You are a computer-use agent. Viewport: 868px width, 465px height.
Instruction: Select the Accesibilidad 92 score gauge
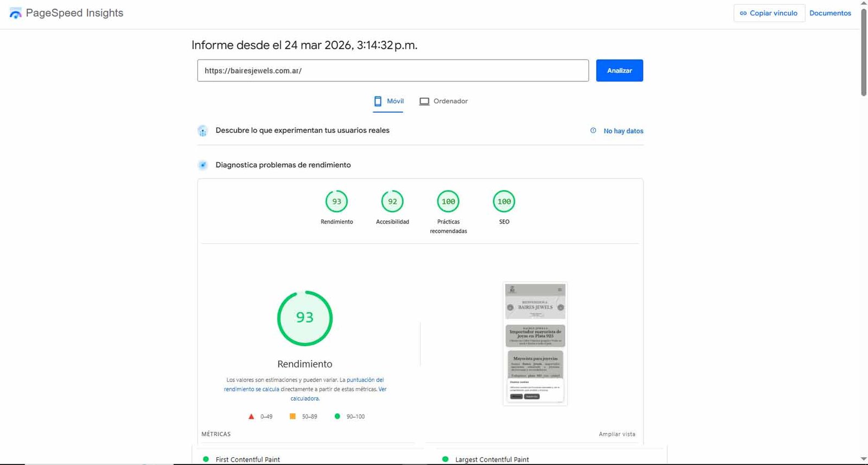point(392,202)
